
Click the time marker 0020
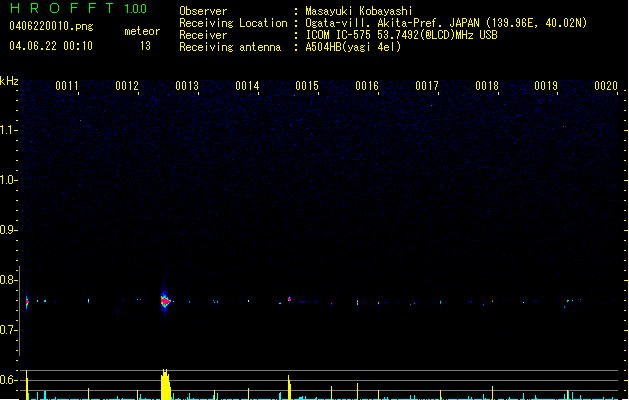606,86
